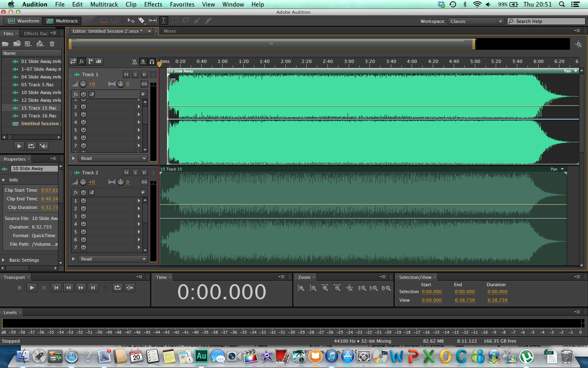Viewport: 588px width, 368px height.
Task: Open Track 1 automation mode Read dropdown
Action: click(x=113, y=158)
